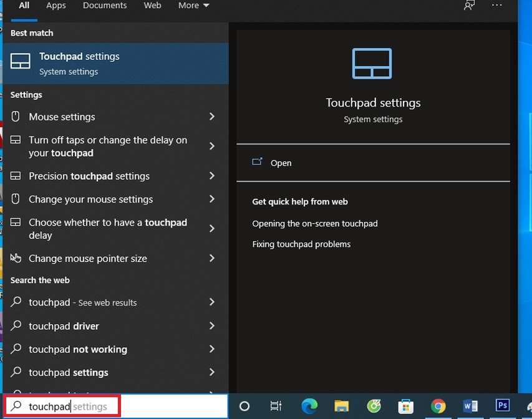Open Touchpad settings via Open button
The width and height of the screenshot is (532, 419).
pyautogui.click(x=281, y=163)
